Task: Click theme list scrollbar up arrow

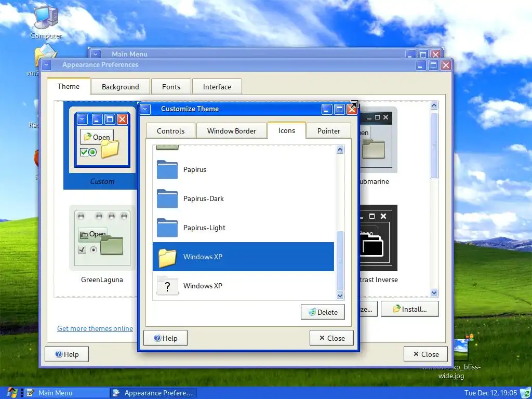Action: pos(434,105)
